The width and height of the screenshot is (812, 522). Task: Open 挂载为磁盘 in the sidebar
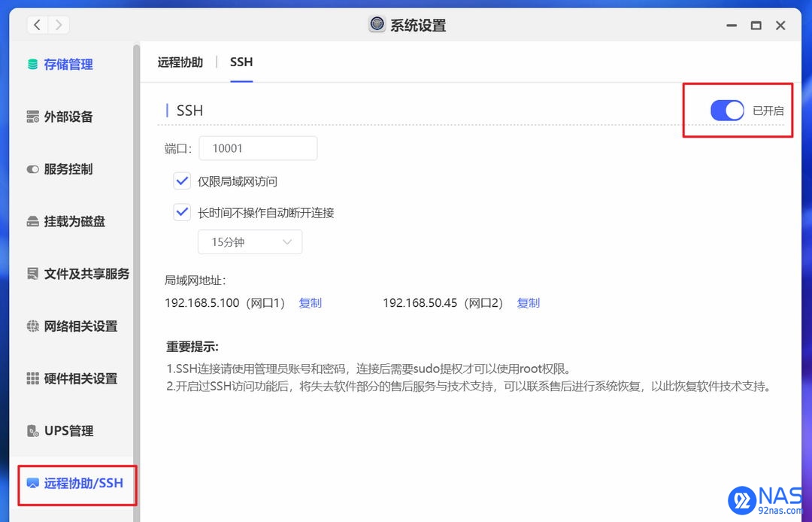point(76,222)
